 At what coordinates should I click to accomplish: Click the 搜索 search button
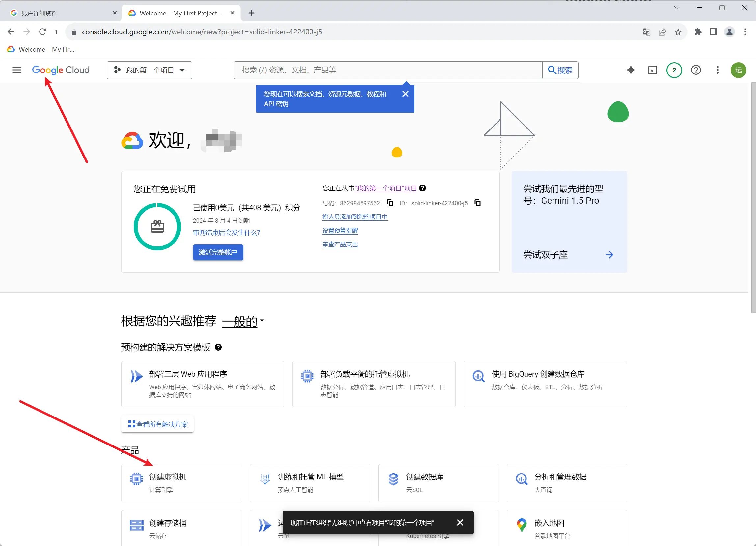(560, 70)
